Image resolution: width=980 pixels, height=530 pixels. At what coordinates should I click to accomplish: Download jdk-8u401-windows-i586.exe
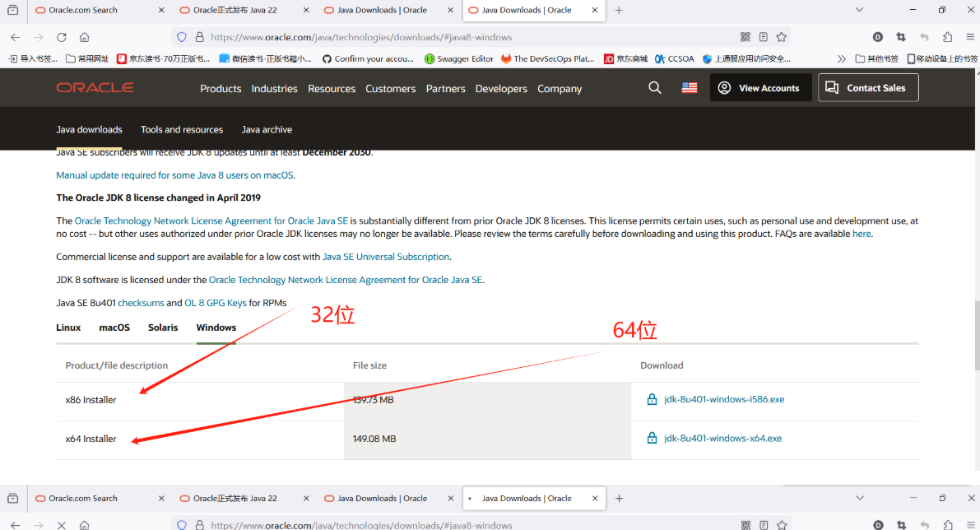(x=724, y=399)
